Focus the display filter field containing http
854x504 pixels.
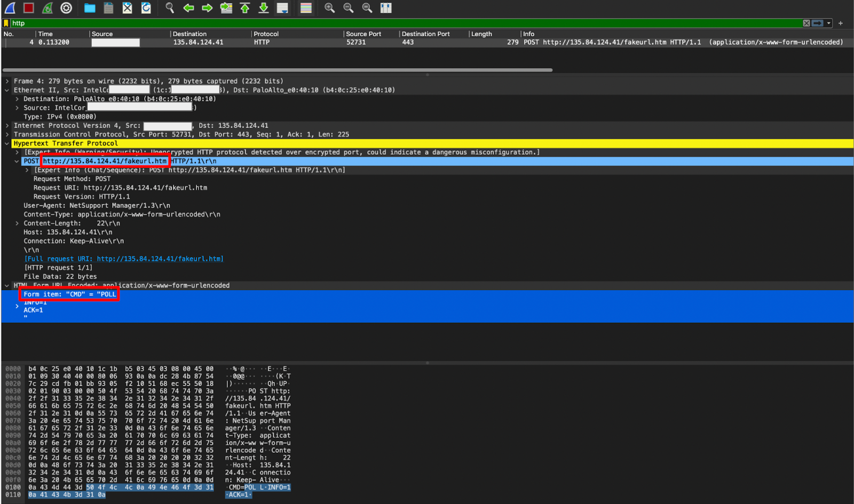click(x=406, y=23)
